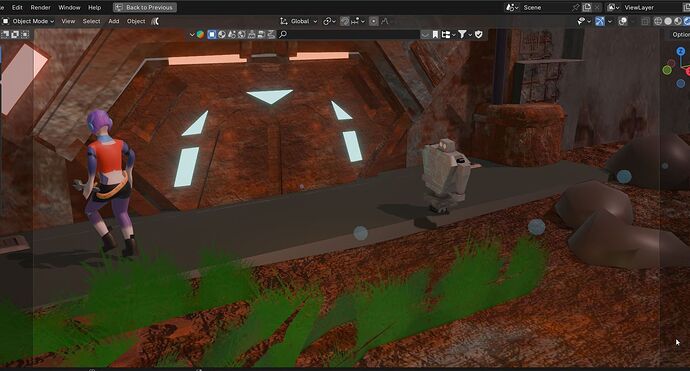The image size is (690, 371).
Task: Toggle viewport overlays icon
Action: 623,21
